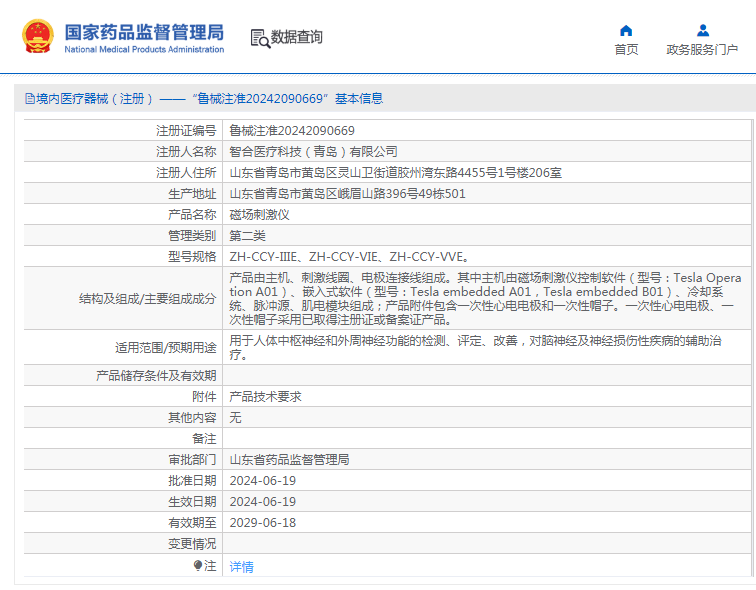Select the 生产地址 address value
756x590 pixels.
[347, 194]
